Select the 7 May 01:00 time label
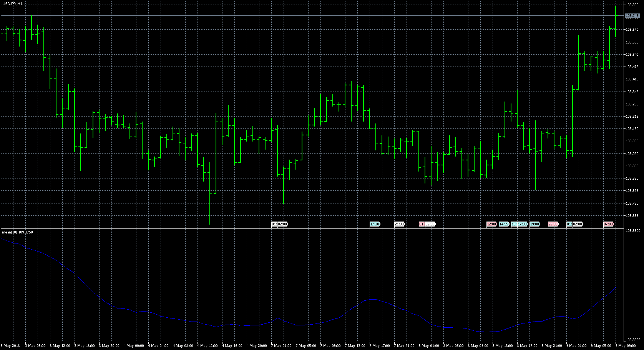Viewport: 644px width, 350px height. click(x=281, y=346)
